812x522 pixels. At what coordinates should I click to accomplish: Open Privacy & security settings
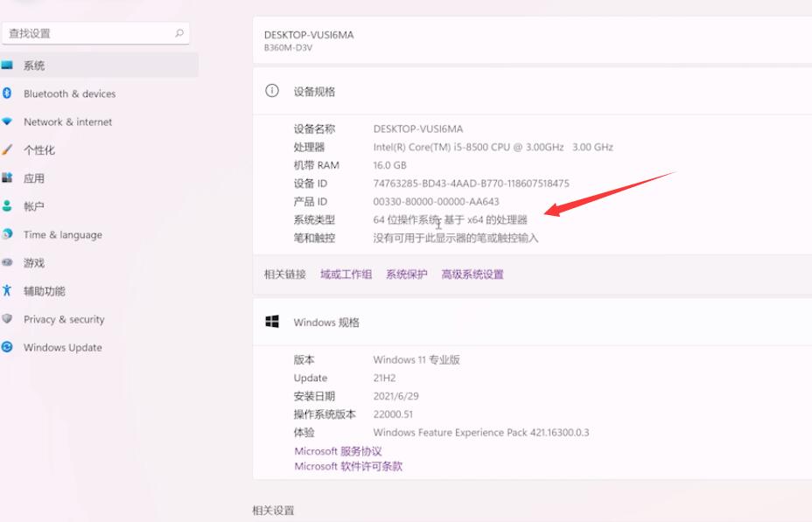click(98, 319)
